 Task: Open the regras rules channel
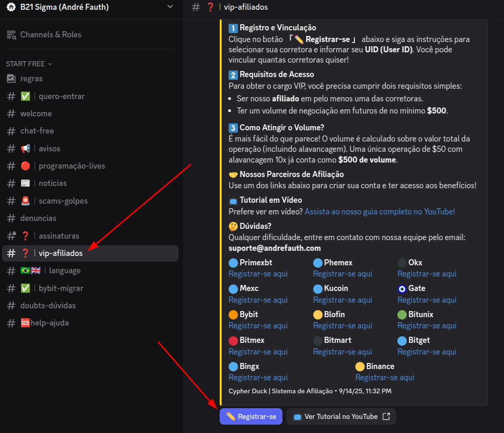(x=90, y=78)
